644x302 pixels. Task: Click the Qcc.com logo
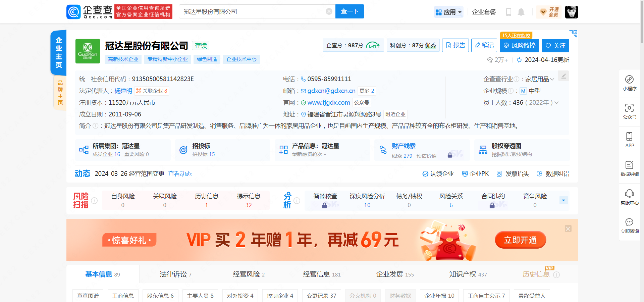(x=90, y=12)
